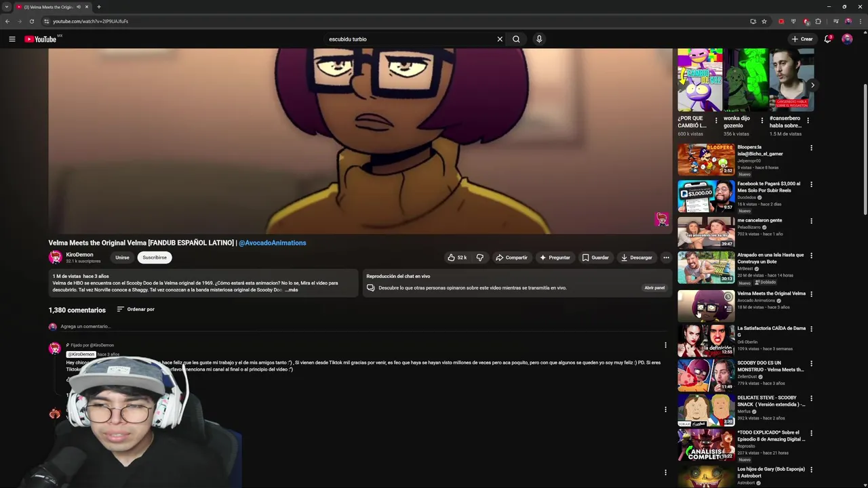Clear the search box text

500,39
